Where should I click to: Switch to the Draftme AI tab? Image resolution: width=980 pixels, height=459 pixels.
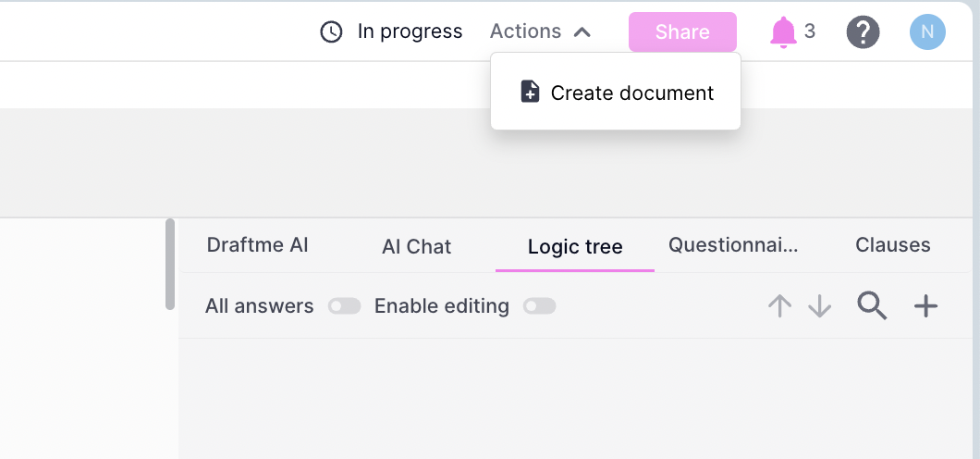258,245
